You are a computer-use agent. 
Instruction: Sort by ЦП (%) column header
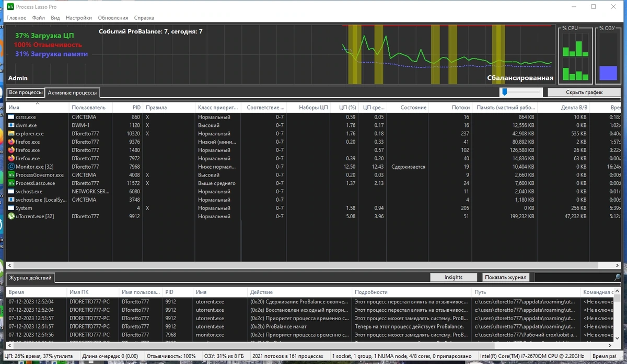click(x=344, y=108)
